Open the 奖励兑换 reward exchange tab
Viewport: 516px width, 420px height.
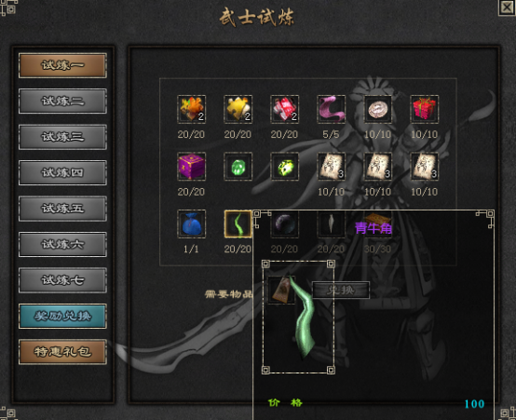62,317
